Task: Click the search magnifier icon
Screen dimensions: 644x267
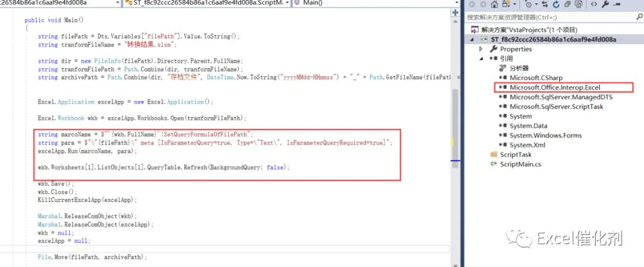Action: click(x=639, y=17)
